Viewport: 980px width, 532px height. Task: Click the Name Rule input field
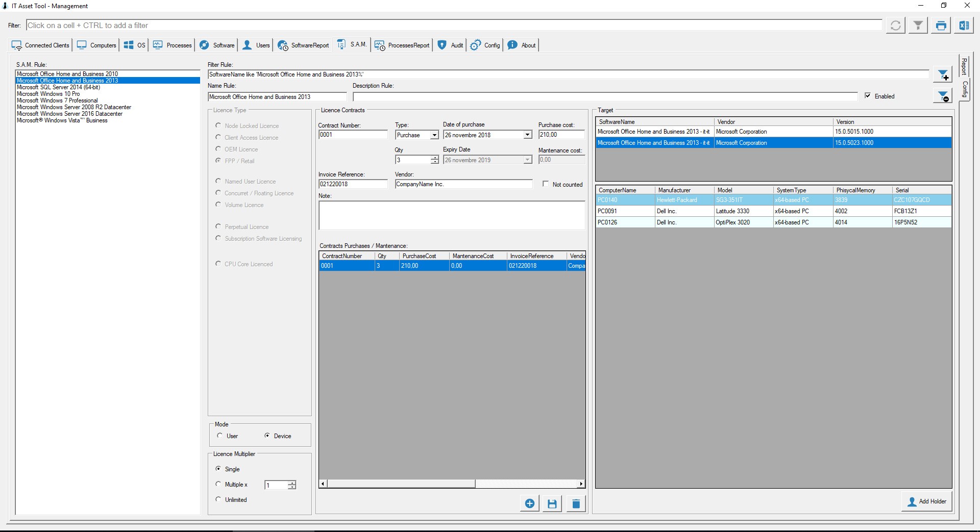277,97
